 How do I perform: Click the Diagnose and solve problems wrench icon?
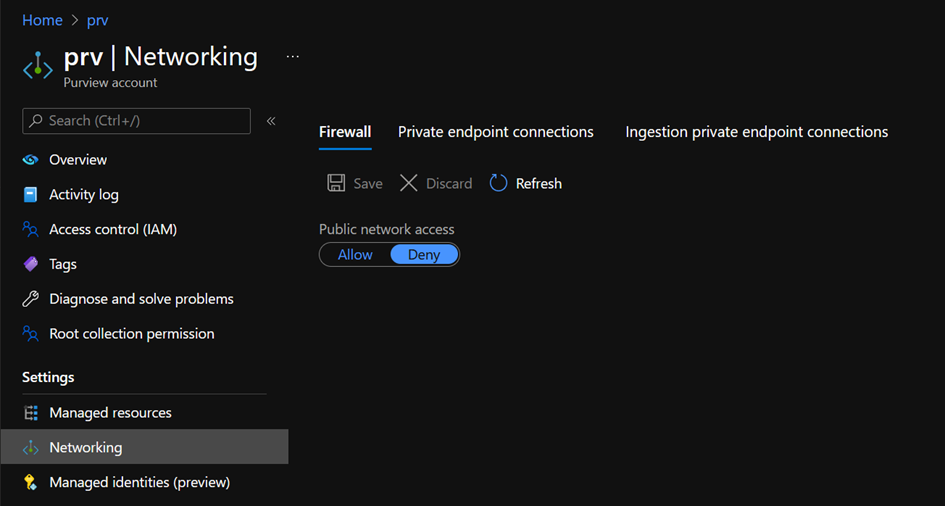[x=31, y=299]
